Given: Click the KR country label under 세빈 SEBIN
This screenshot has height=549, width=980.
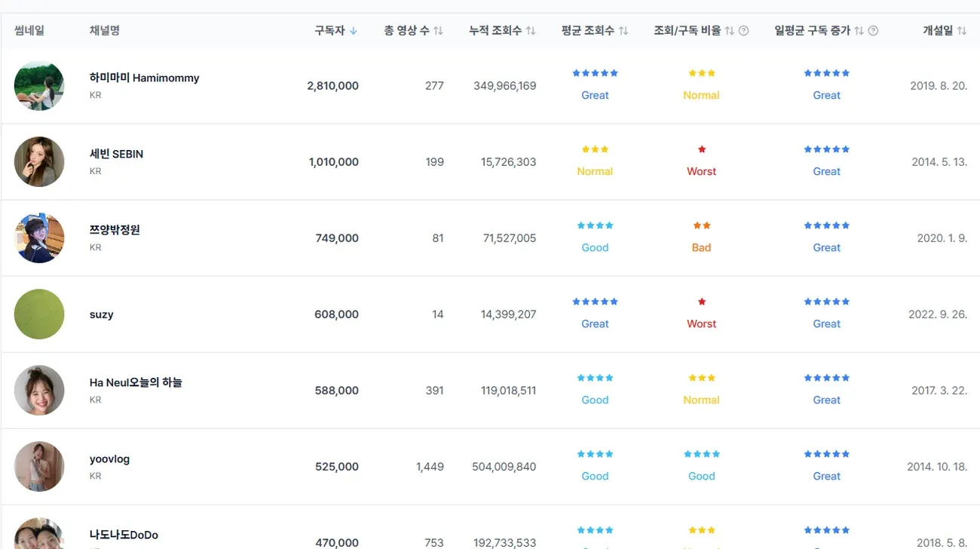Looking at the screenshot, I should 95,171.
